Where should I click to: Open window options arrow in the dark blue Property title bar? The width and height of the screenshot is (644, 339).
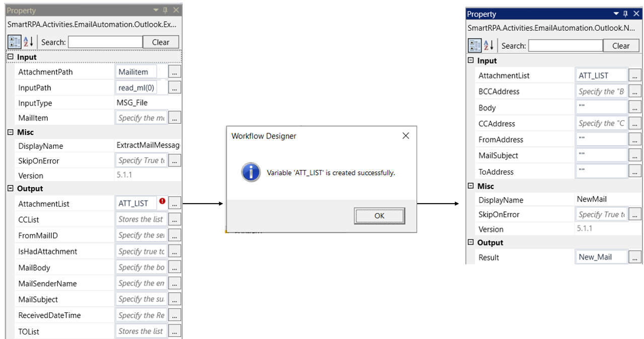pos(616,14)
